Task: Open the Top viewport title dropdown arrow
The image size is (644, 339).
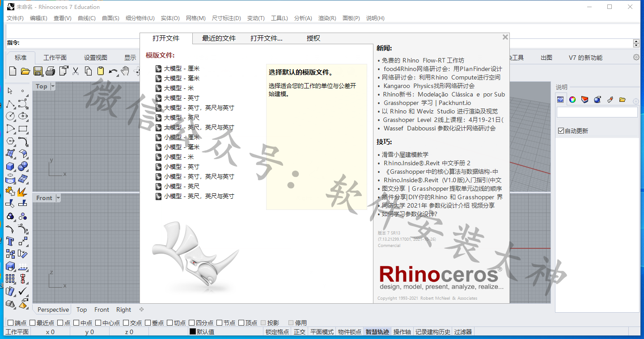Action: click(53, 86)
